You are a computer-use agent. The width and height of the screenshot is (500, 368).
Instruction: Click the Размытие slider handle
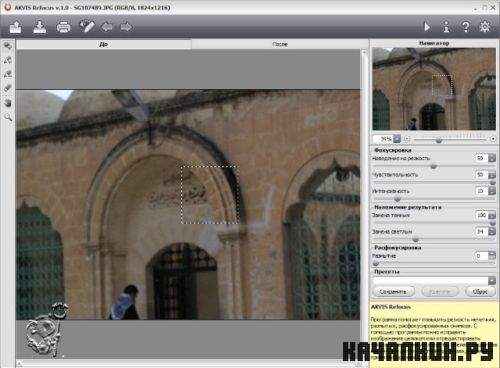coord(376,263)
